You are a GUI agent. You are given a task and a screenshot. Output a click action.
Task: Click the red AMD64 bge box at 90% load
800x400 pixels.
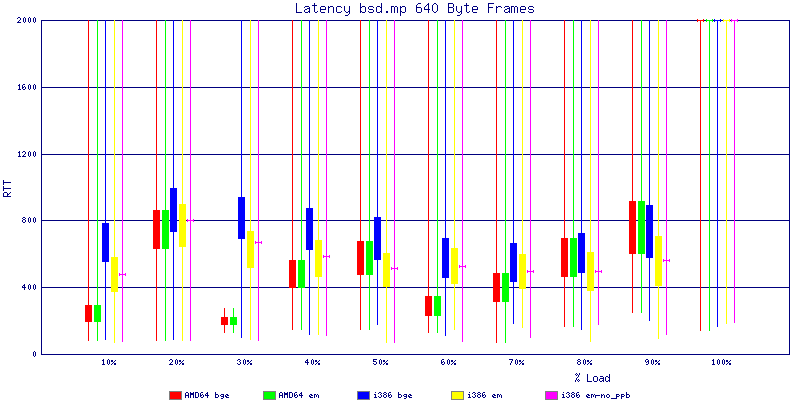633,228
